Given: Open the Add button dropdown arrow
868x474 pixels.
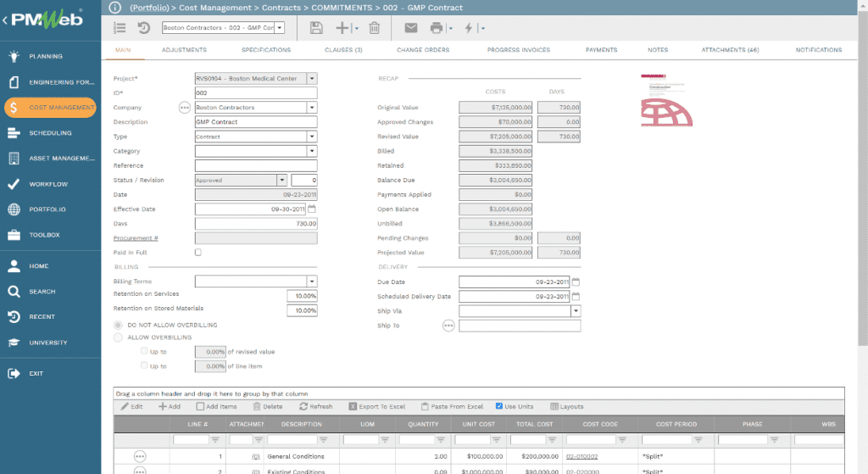Looking at the screenshot, I should pyautogui.click(x=356, y=28).
